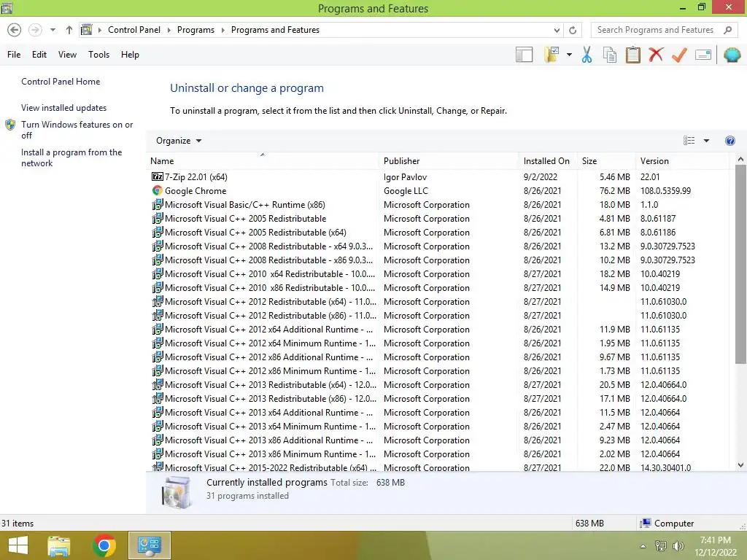Click the Cut scissors toolbar icon

click(587, 55)
